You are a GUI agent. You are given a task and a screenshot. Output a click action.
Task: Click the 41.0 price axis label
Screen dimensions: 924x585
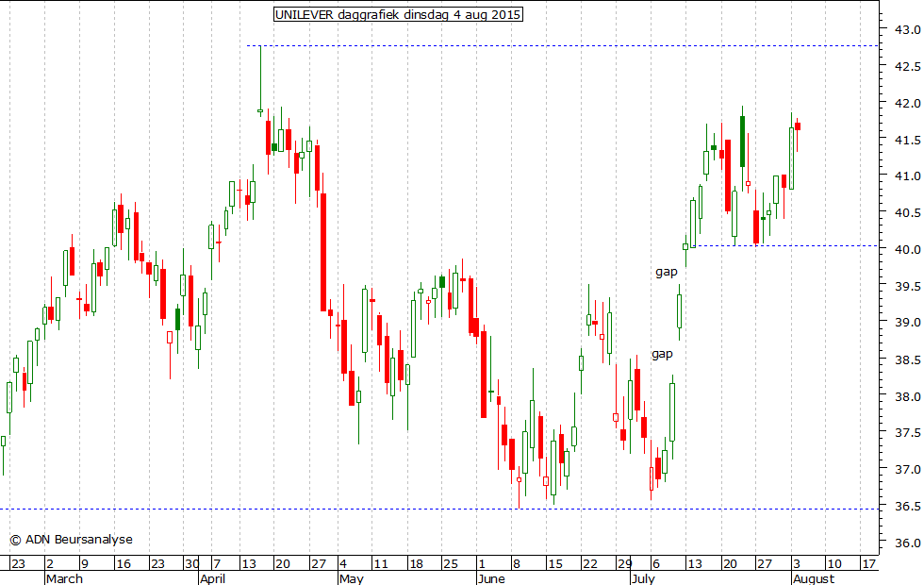coord(908,176)
